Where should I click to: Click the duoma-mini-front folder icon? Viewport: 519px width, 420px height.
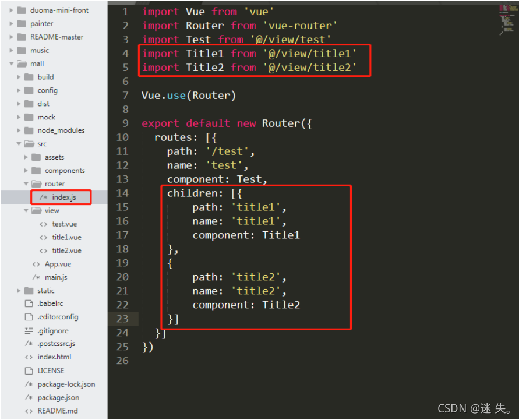(22, 10)
